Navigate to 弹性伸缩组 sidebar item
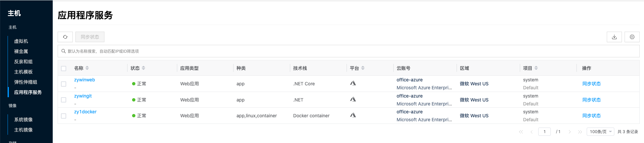Viewport: 644px width, 143px height. click(26, 82)
